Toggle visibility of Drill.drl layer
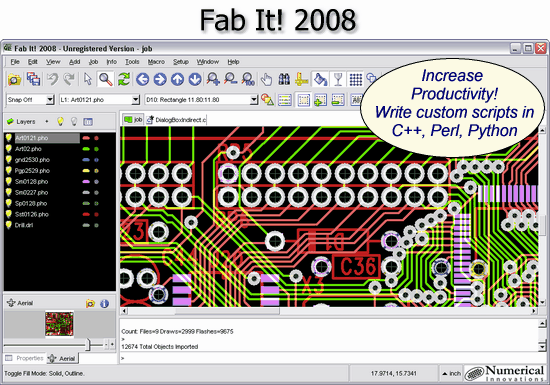Viewport: 550px width, 385px height. pyautogui.click(x=8, y=225)
